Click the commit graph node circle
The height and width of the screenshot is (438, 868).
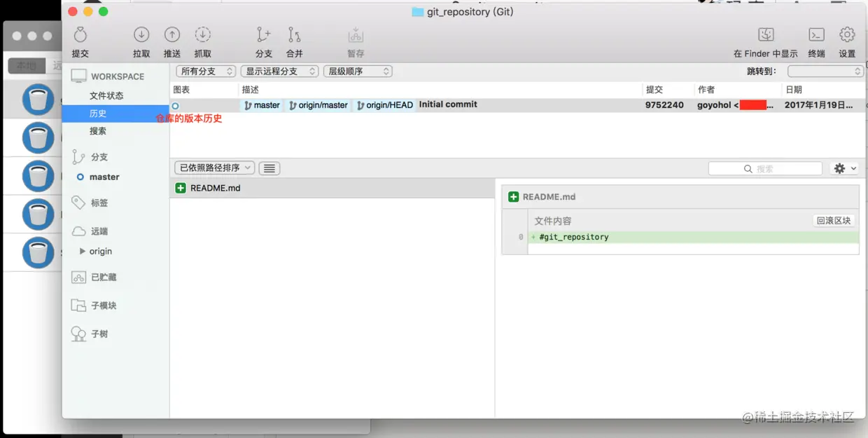pos(175,106)
